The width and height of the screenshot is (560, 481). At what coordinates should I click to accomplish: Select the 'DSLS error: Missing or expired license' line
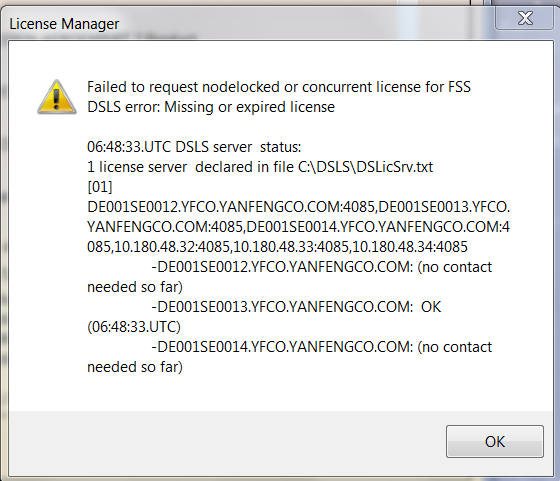point(211,107)
